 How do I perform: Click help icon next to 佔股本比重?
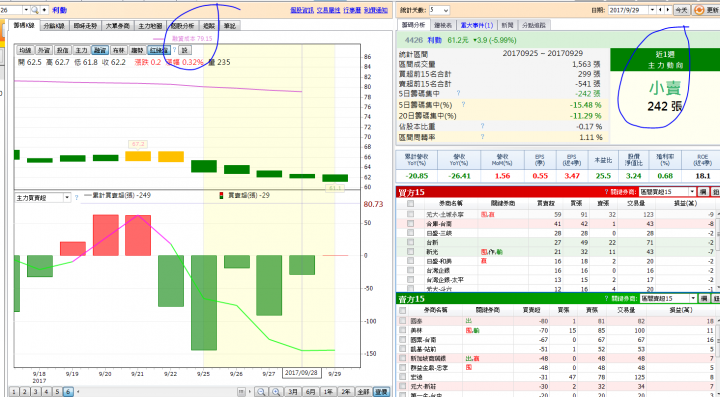click(483, 126)
